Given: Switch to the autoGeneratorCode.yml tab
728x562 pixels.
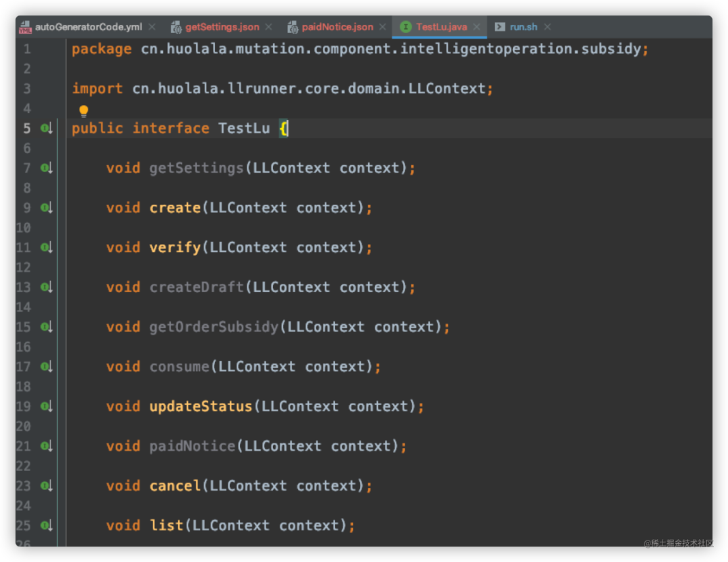Looking at the screenshot, I should pyautogui.click(x=89, y=27).
